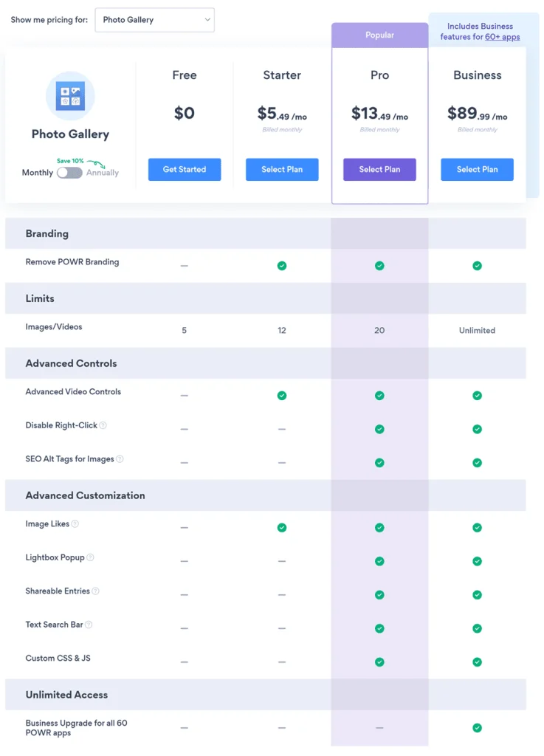
Task: Click the dropdown chevron arrow
Action: click(207, 20)
